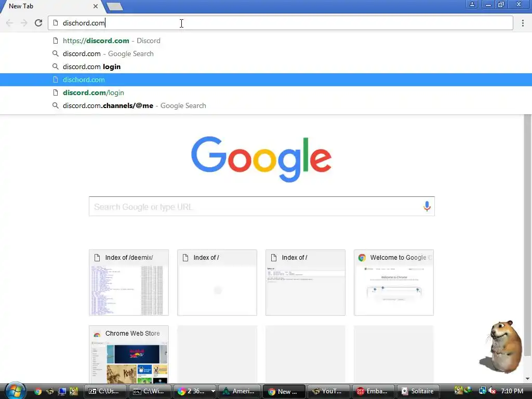This screenshot has width=532, height=399.
Task: Choose the https://discord.com - Discord suggestion
Action: pyautogui.click(x=266, y=41)
